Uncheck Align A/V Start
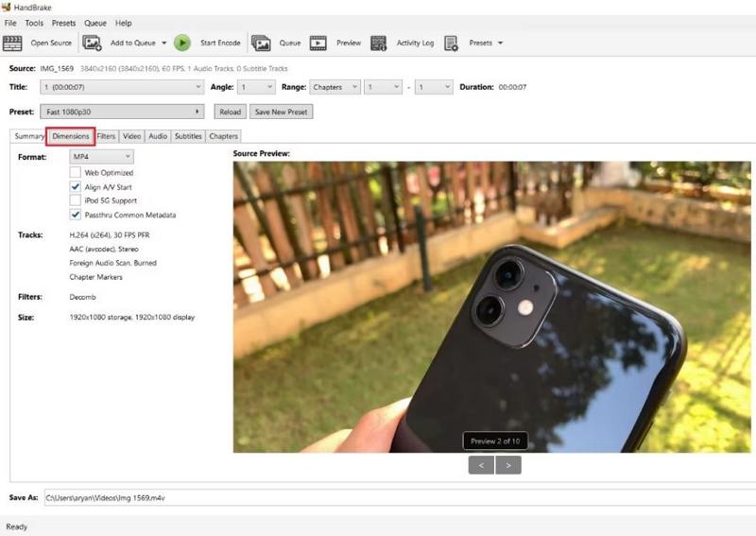The width and height of the screenshot is (756, 536). 76,187
